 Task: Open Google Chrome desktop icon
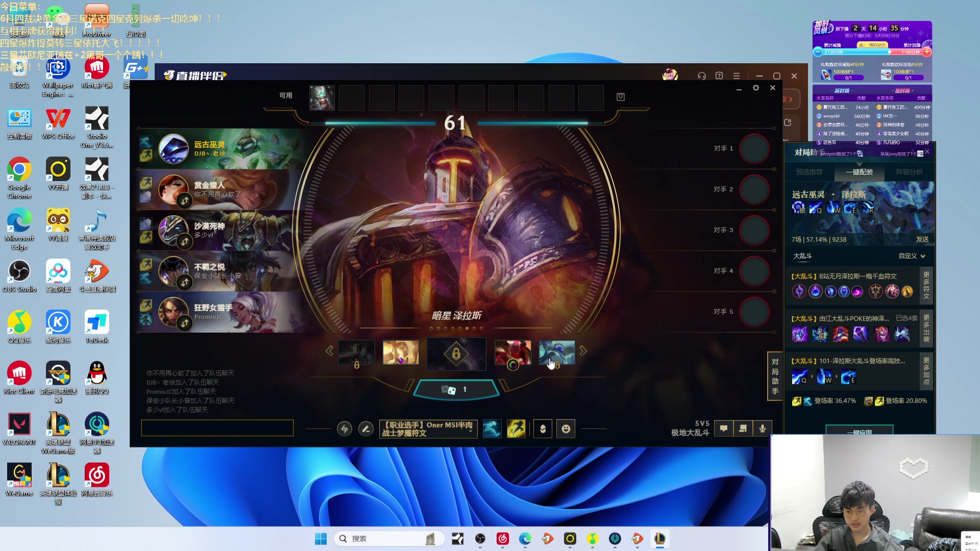[x=19, y=178]
